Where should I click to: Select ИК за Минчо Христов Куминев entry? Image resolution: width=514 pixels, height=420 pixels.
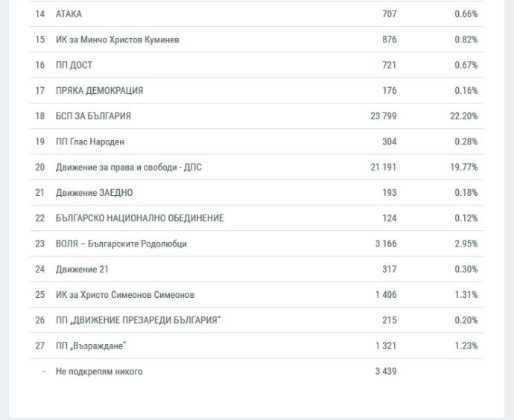tap(117, 39)
